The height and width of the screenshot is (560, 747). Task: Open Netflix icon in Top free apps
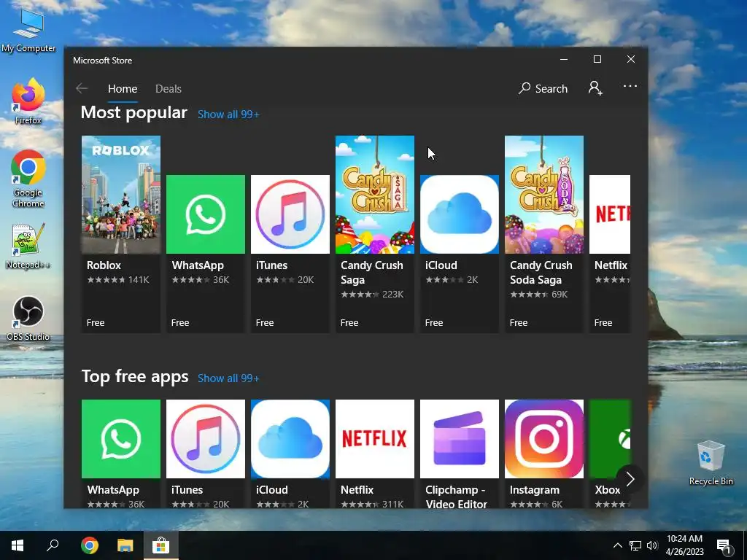(375, 438)
